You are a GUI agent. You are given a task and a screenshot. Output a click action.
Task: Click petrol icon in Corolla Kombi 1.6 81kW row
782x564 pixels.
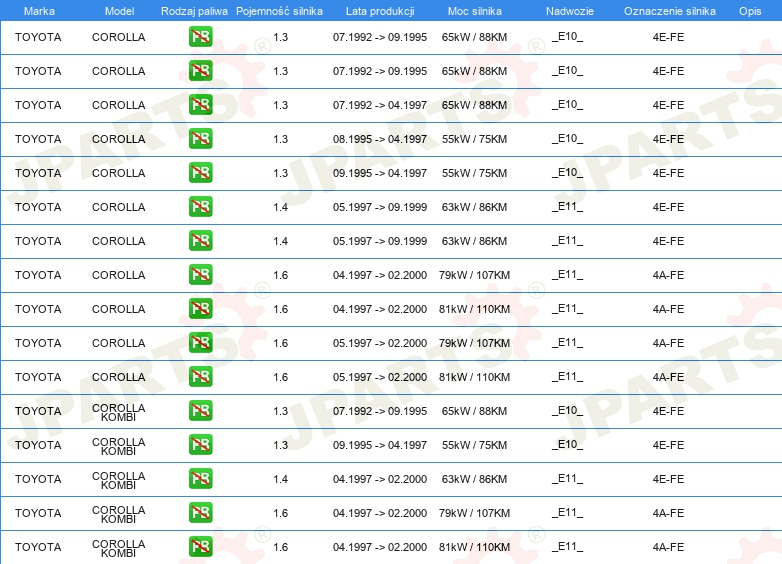(x=200, y=547)
